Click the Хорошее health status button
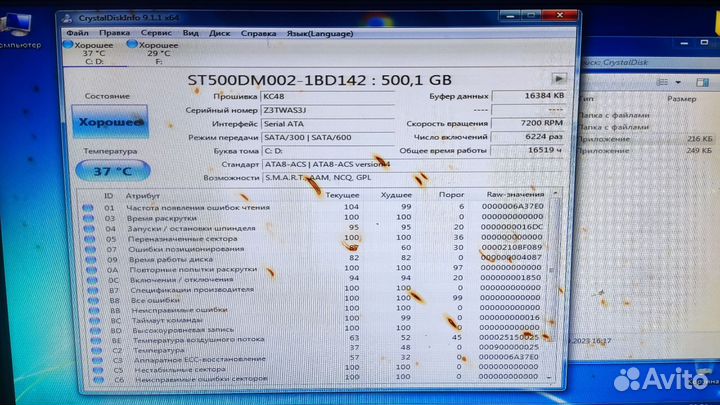 [x=110, y=122]
